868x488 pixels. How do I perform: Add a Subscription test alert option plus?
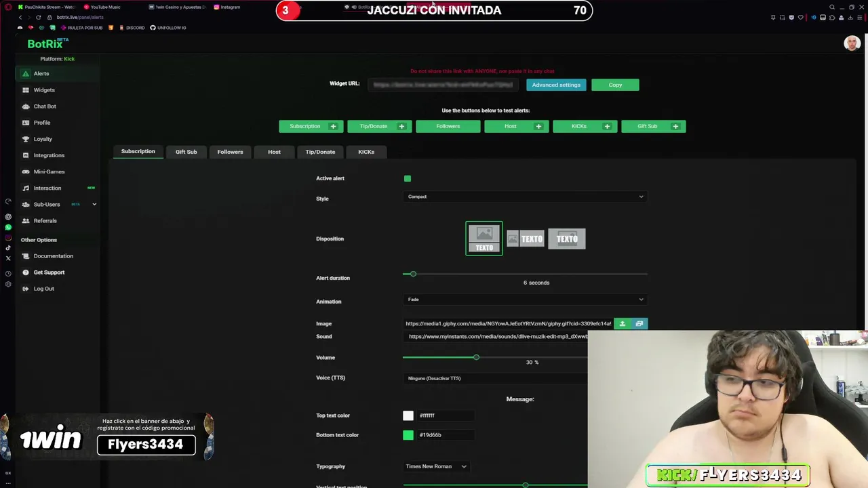pos(333,126)
